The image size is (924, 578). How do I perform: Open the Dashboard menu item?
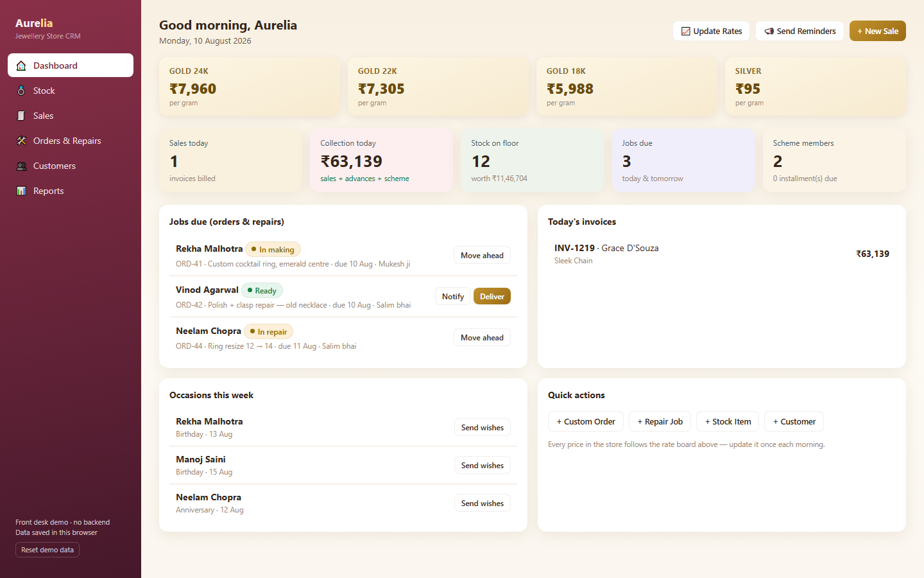[x=71, y=66]
